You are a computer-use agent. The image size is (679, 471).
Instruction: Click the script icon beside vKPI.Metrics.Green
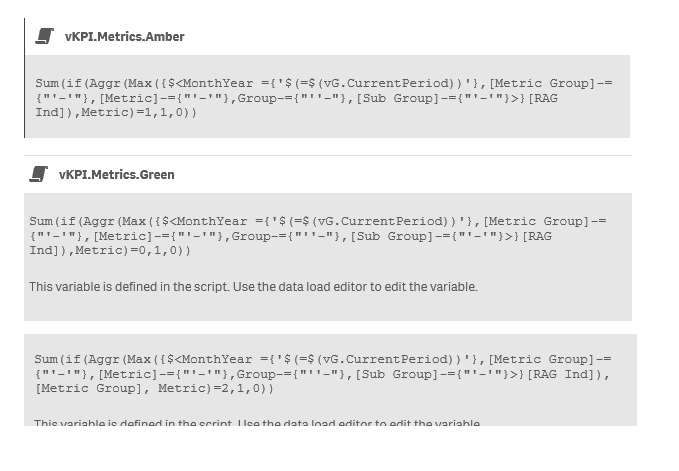click(x=38, y=174)
